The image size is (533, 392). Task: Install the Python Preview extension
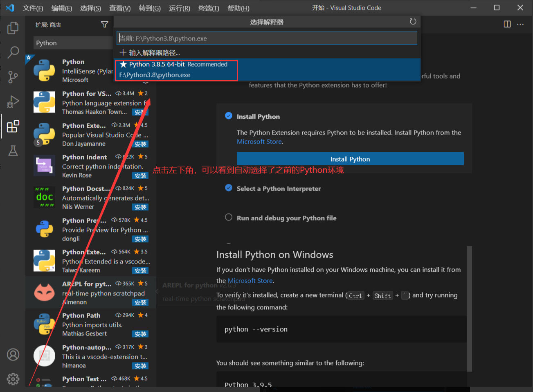click(140, 239)
